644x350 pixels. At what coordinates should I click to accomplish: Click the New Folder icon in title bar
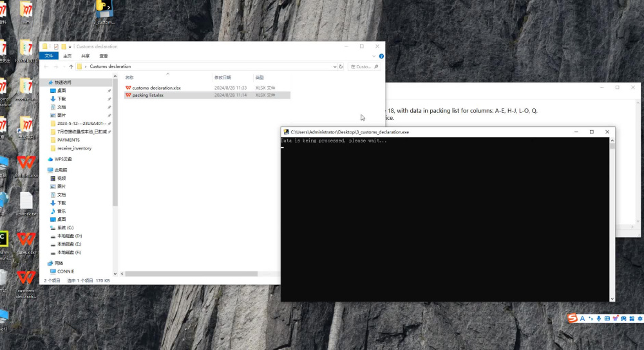64,46
